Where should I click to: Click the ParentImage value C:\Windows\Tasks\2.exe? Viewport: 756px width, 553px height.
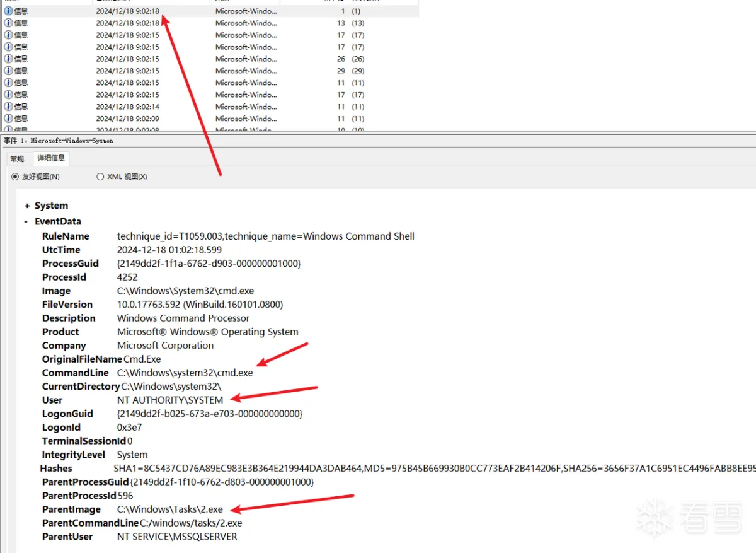170,509
